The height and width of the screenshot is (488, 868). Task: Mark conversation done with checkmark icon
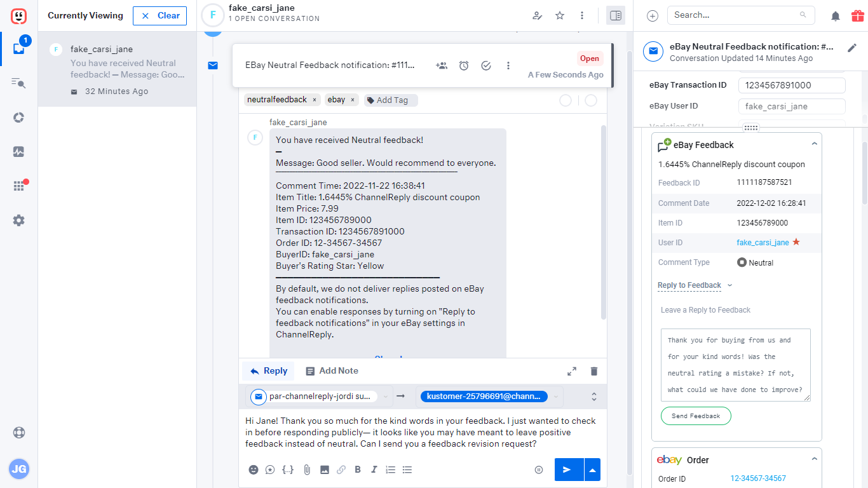point(486,65)
